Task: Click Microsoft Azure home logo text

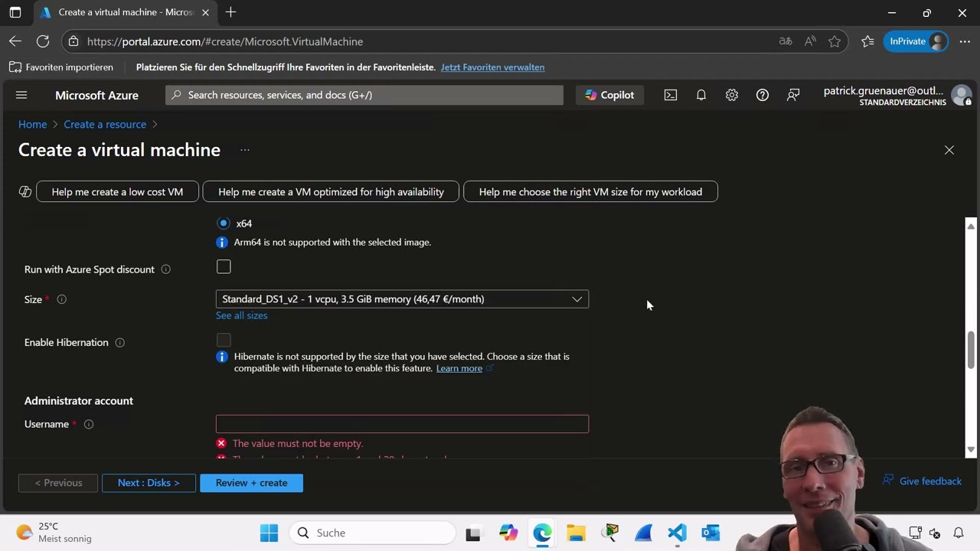Action: click(x=96, y=95)
